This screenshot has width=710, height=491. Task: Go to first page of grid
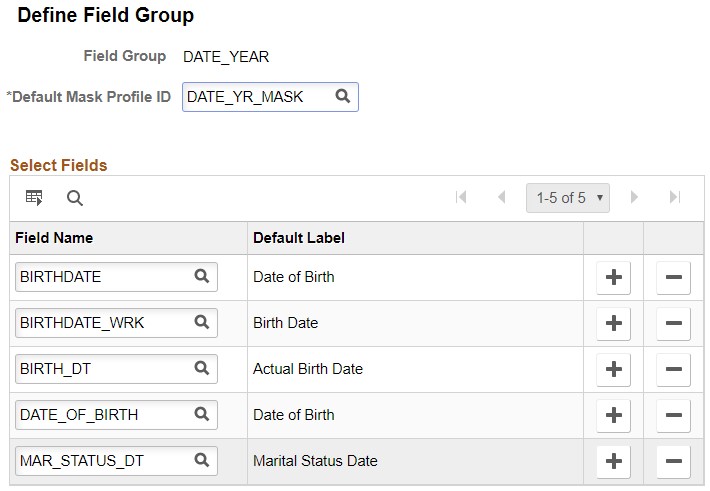click(461, 198)
